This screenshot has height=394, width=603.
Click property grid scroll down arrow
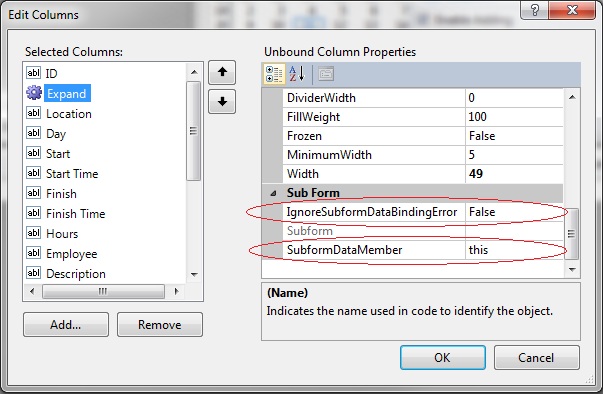(572, 269)
